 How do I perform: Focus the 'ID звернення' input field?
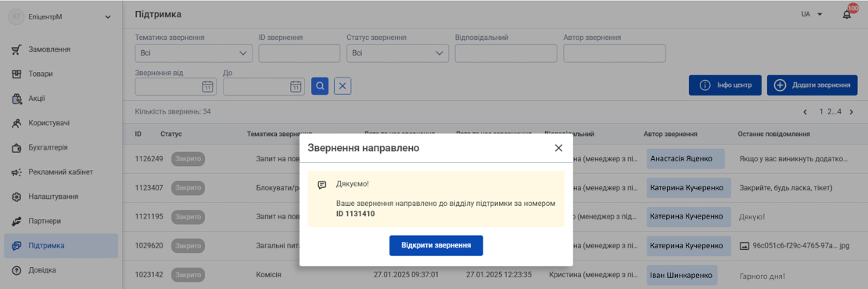pos(299,53)
